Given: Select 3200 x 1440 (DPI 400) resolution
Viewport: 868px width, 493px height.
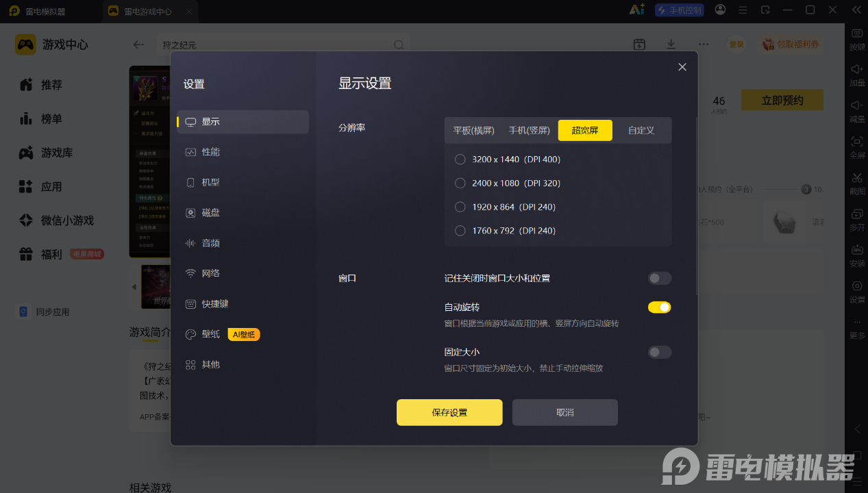Looking at the screenshot, I should click(x=508, y=160).
